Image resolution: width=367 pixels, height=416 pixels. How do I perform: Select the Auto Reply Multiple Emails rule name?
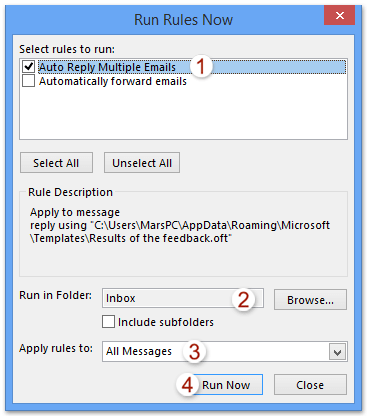coord(107,67)
